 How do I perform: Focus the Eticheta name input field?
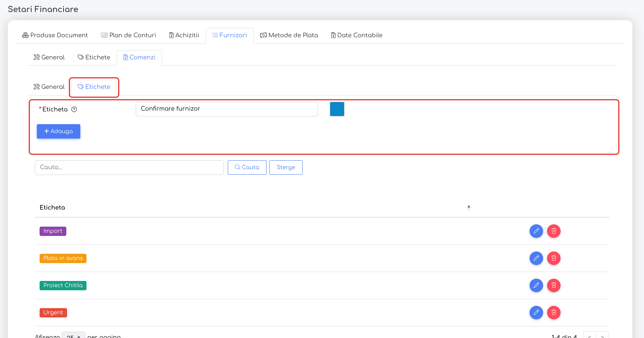click(227, 109)
